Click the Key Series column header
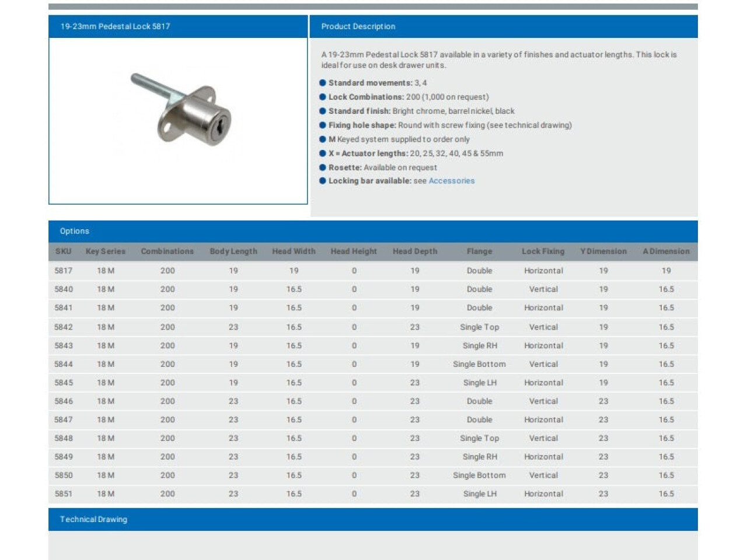Image resolution: width=747 pixels, height=560 pixels. (x=106, y=251)
